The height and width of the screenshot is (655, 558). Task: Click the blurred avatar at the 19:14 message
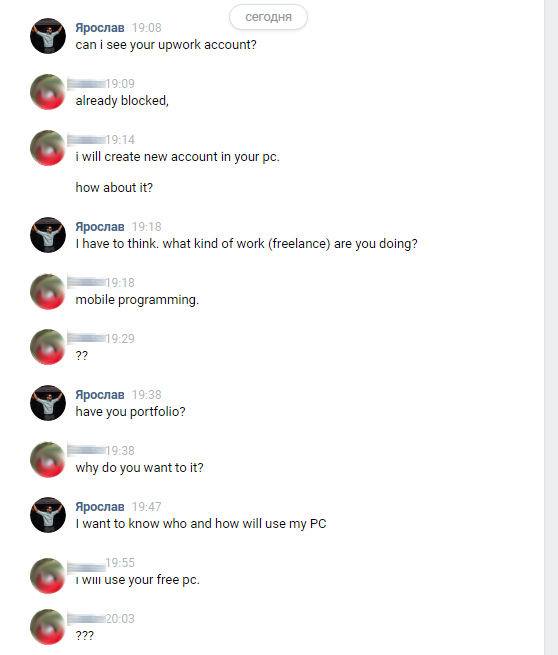point(48,148)
